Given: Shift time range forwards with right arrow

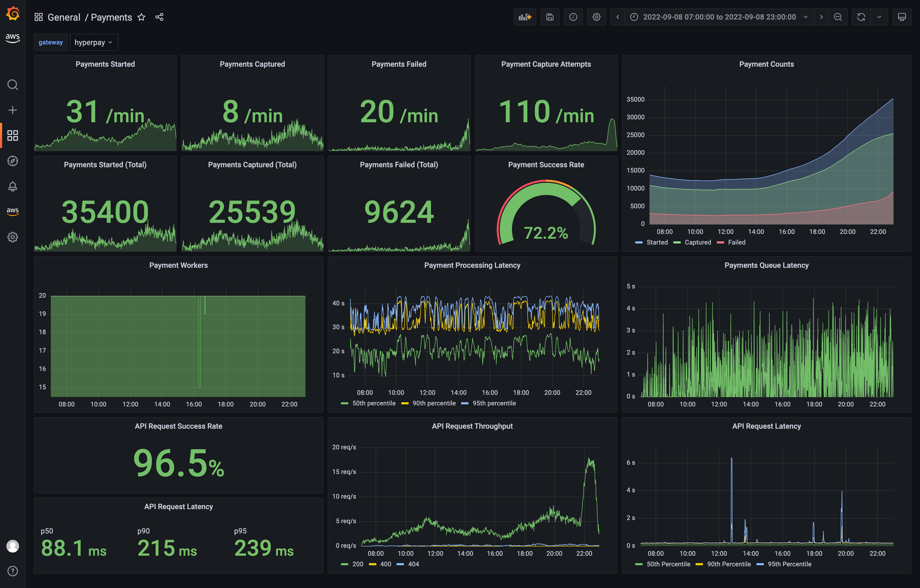Looking at the screenshot, I should tap(822, 17).
